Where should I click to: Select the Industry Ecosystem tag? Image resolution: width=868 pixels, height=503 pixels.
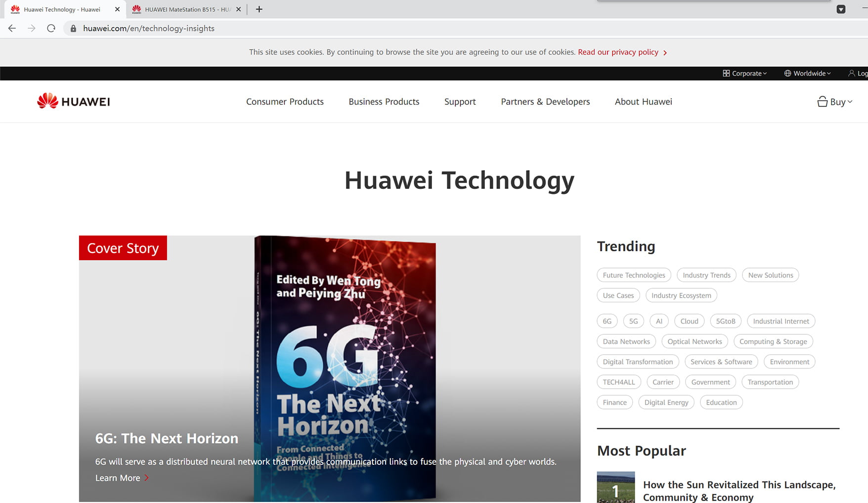coord(681,295)
